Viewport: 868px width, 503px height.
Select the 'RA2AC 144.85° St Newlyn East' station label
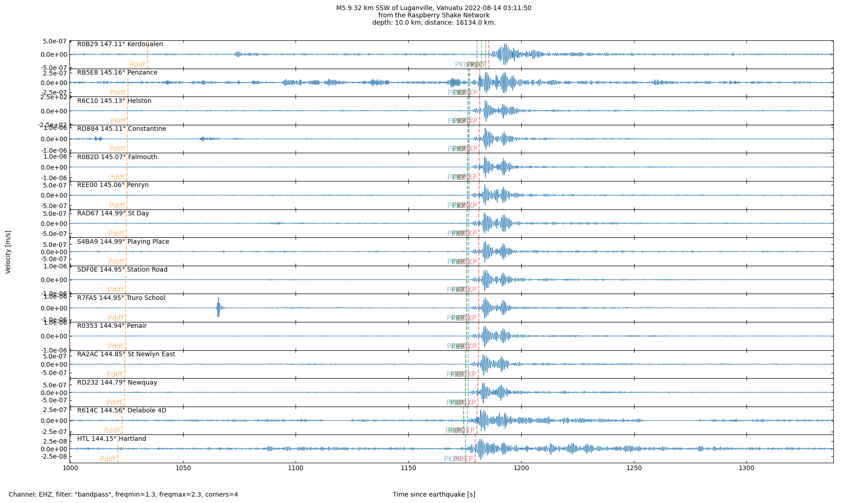point(126,354)
